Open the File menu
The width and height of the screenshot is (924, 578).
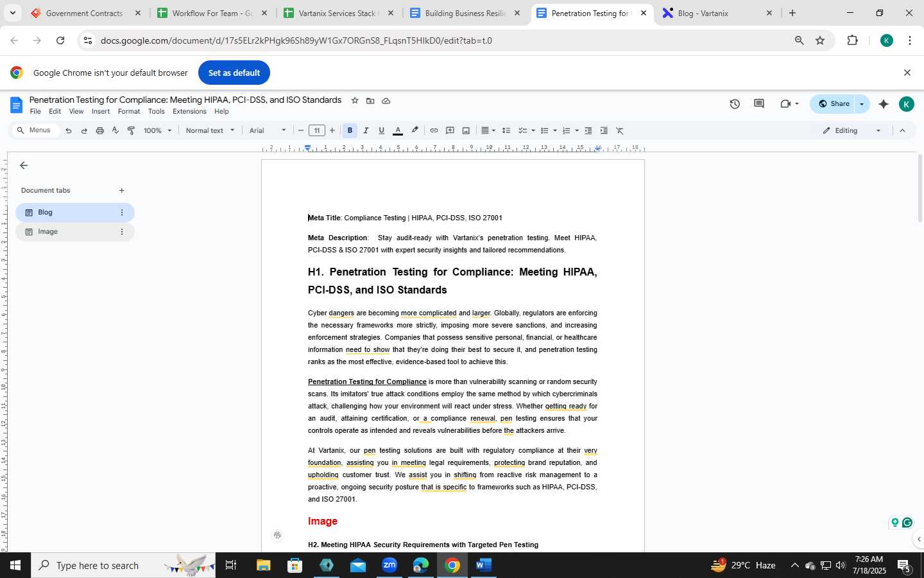pyautogui.click(x=35, y=111)
